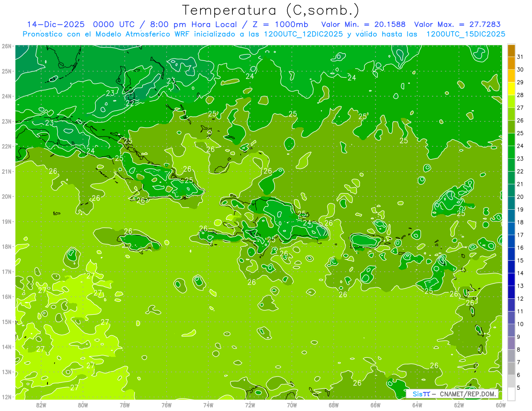Pick the green legend band between 24 and 25
Screen dimensions: 532x411
[x=511, y=139]
